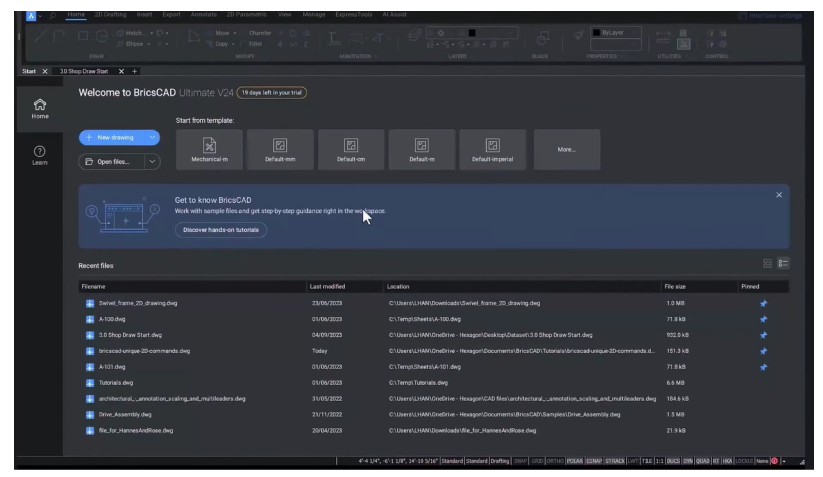The image size is (823, 477).
Task: Open Interface settings link
Action: [x=771, y=16]
